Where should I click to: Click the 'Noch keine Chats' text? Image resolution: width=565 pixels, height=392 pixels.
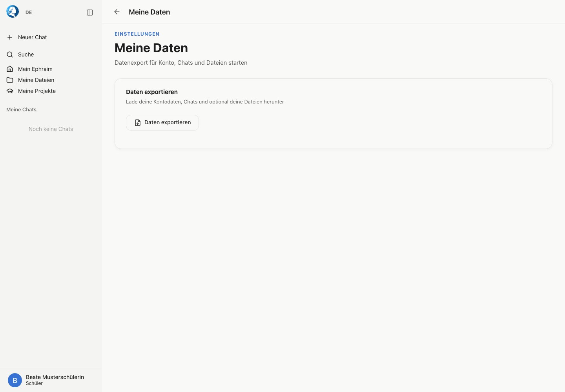point(51,129)
